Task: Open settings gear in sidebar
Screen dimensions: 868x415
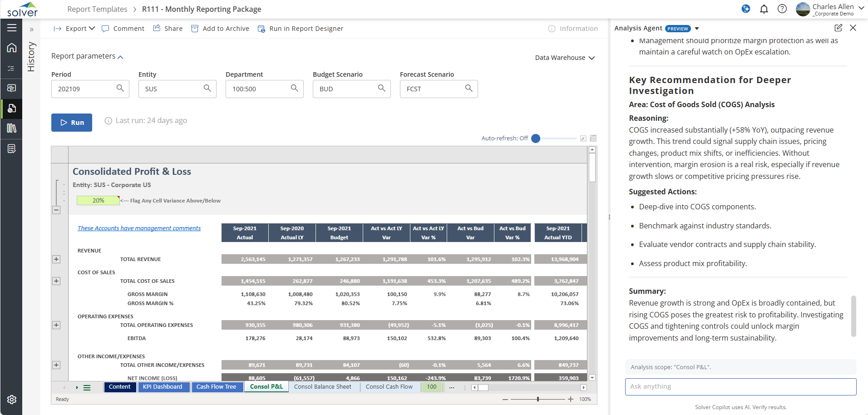Action: [x=12, y=400]
